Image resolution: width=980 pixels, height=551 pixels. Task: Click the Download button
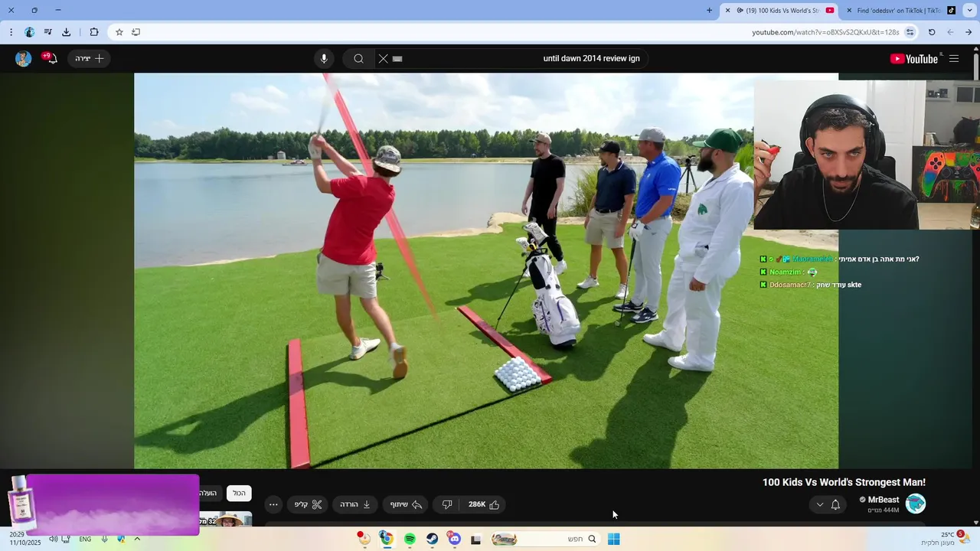click(355, 504)
